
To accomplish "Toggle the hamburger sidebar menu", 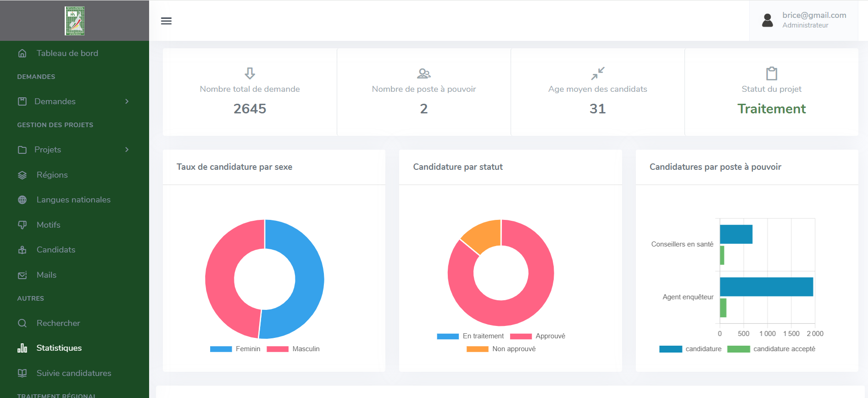I will coord(166,21).
